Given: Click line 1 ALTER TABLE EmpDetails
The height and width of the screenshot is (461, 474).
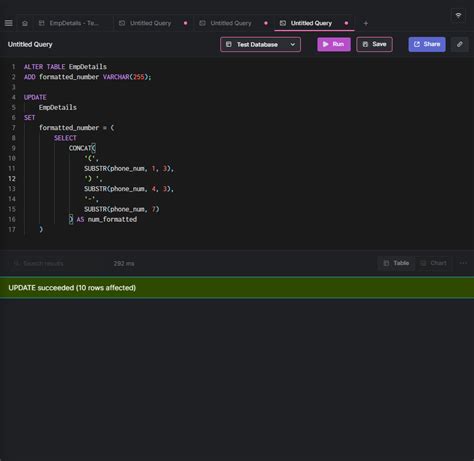Looking at the screenshot, I should point(65,67).
